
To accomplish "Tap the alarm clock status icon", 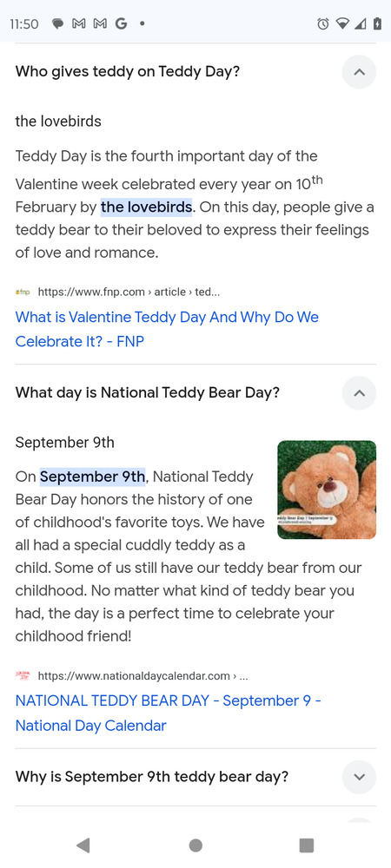I will click(322, 23).
